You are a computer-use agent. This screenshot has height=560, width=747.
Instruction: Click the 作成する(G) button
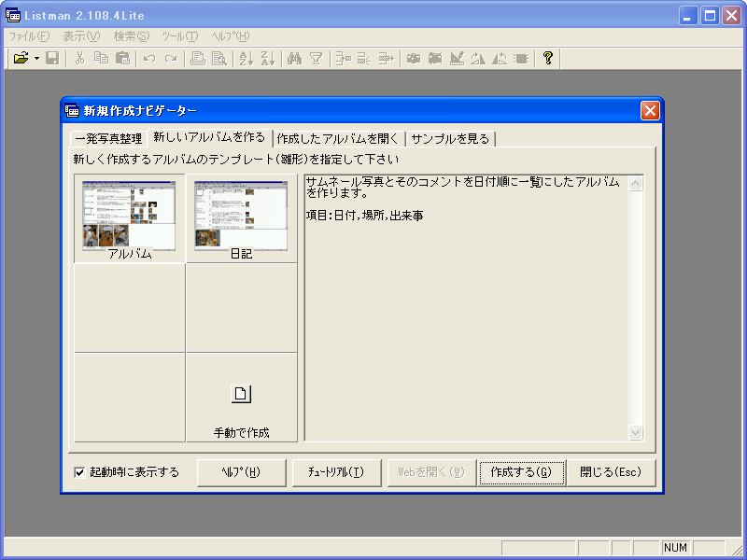click(x=522, y=472)
